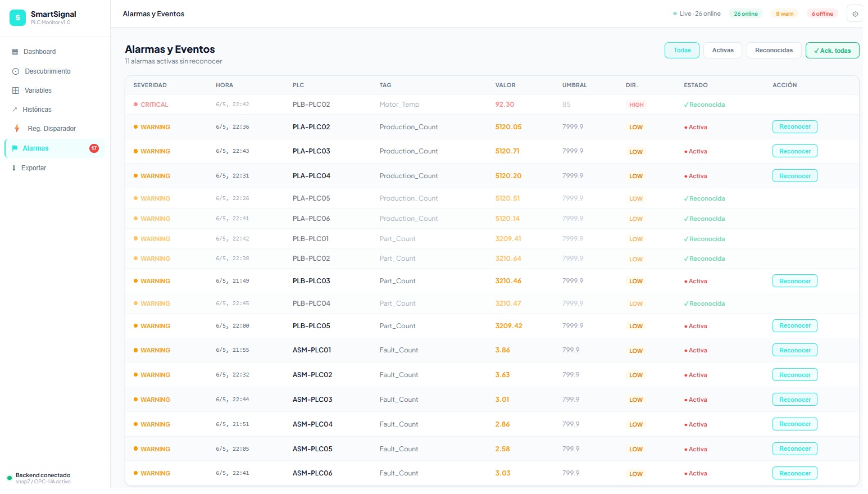Click Reconocer for ASM-PLC06 alarm

[x=795, y=473]
